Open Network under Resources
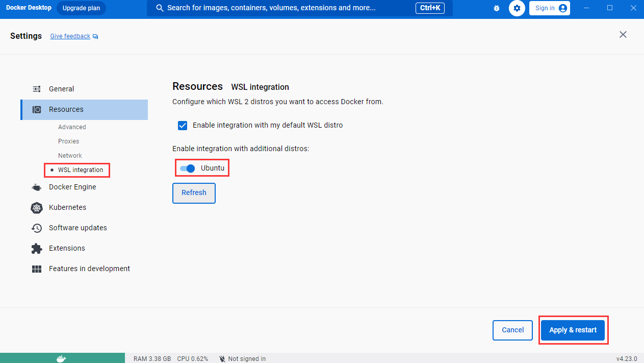Image resolution: width=644 pixels, height=363 pixels. pyautogui.click(x=70, y=156)
